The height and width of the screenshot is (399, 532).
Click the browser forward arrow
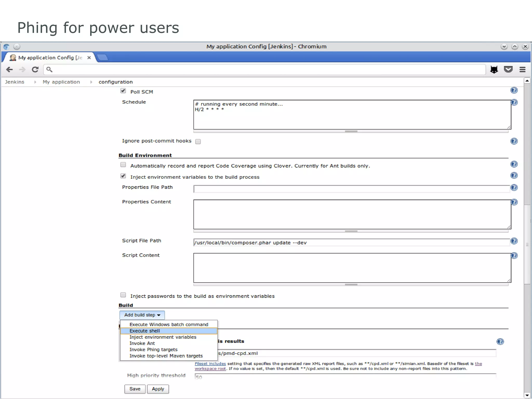pyautogui.click(x=22, y=69)
